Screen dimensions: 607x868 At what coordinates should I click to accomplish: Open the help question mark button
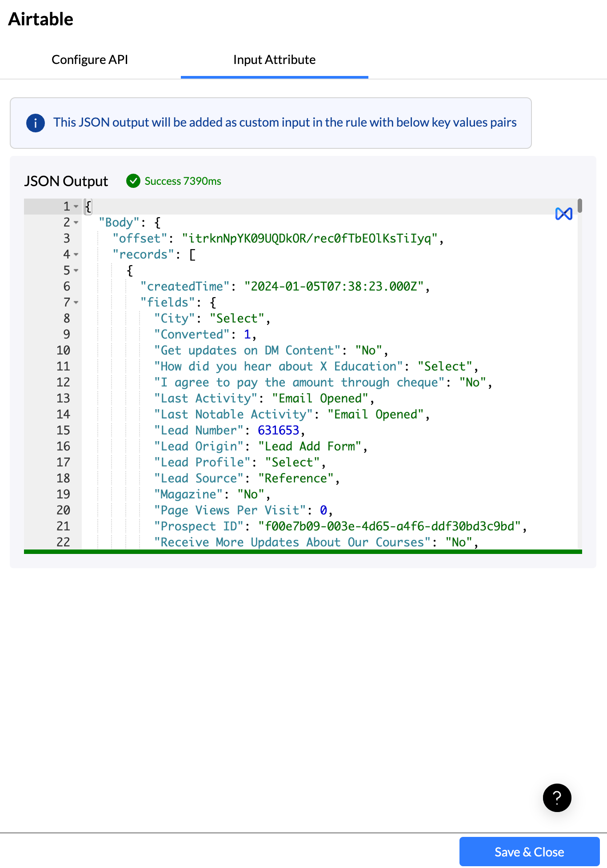557,798
